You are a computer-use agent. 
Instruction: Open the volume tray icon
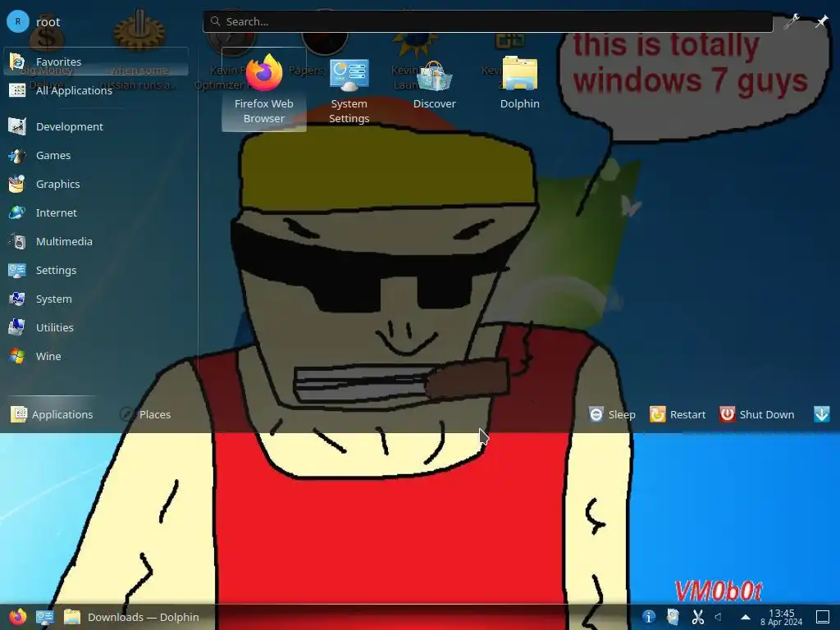(x=719, y=617)
